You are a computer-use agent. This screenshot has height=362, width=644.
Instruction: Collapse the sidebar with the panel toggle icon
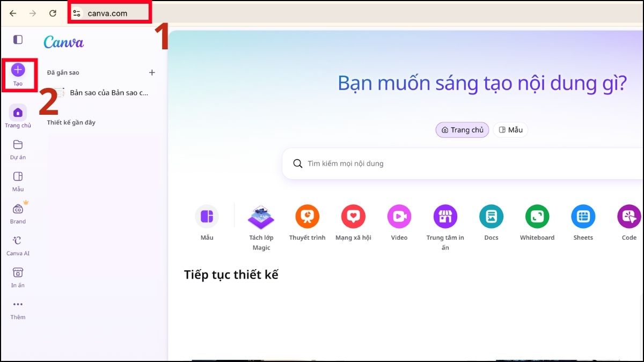pos(18,40)
